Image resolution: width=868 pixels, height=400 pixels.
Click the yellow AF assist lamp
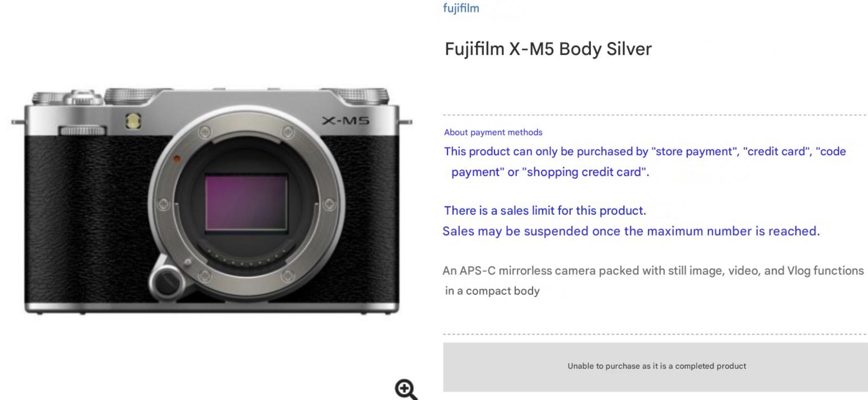(x=133, y=121)
